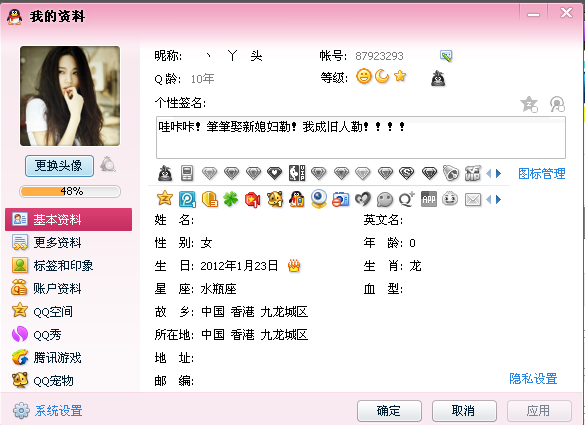Click into the 个性签名 text box
585x425 pixels.
[x=361, y=138]
